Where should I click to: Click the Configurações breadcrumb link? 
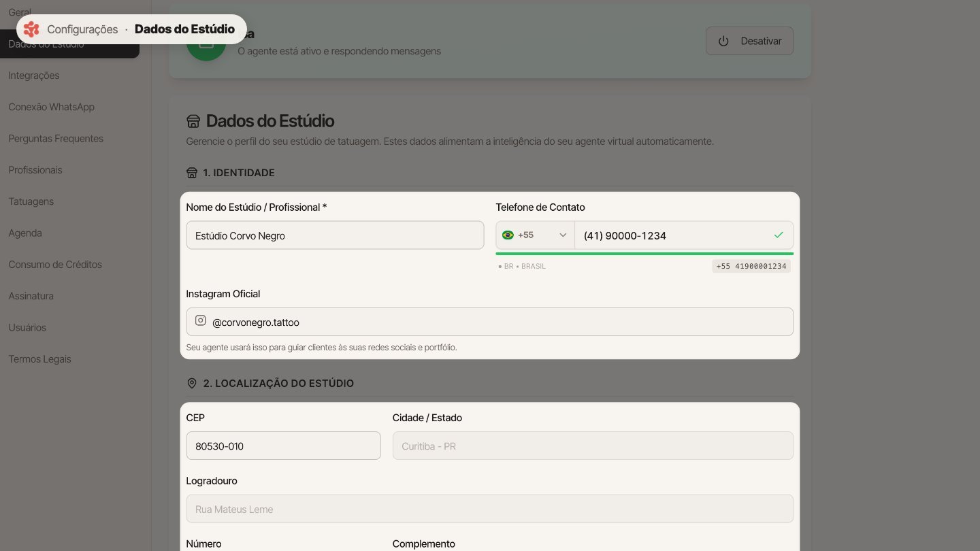[82, 29]
